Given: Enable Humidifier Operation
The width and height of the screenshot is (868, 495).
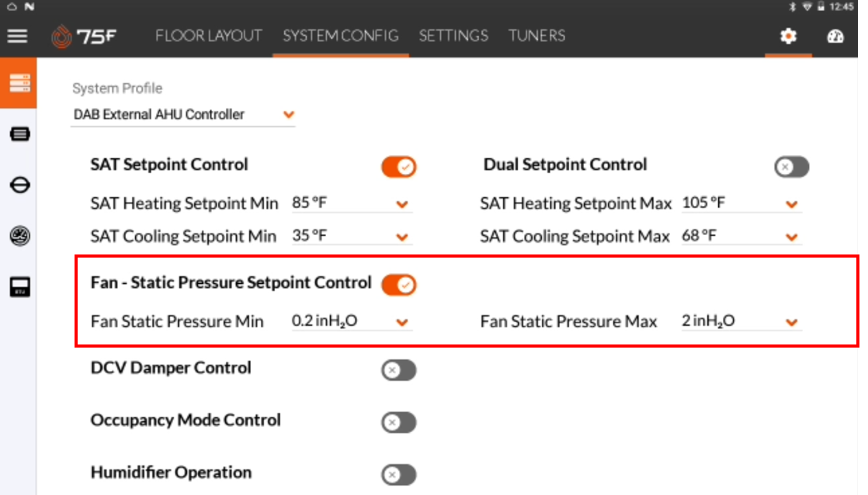Looking at the screenshot, I should pyautogui.click(x=398, y=474).
